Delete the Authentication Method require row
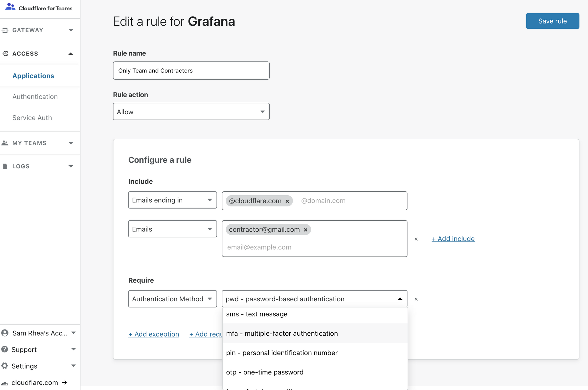 (x=416, y=299)
